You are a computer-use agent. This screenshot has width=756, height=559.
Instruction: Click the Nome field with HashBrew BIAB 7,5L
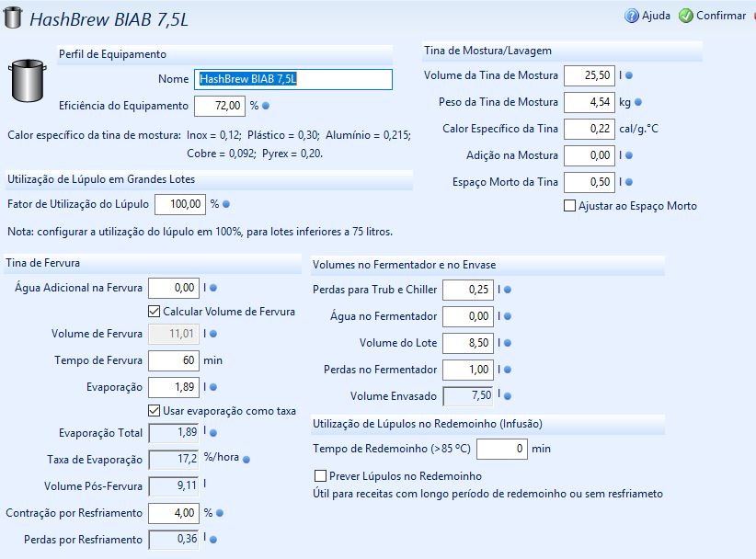[x=293, y=79]
